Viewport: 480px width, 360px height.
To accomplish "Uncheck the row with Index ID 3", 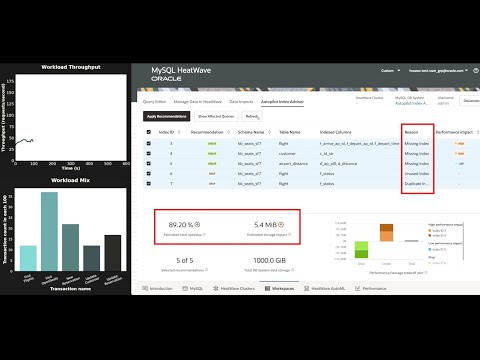I will (149, 143).
